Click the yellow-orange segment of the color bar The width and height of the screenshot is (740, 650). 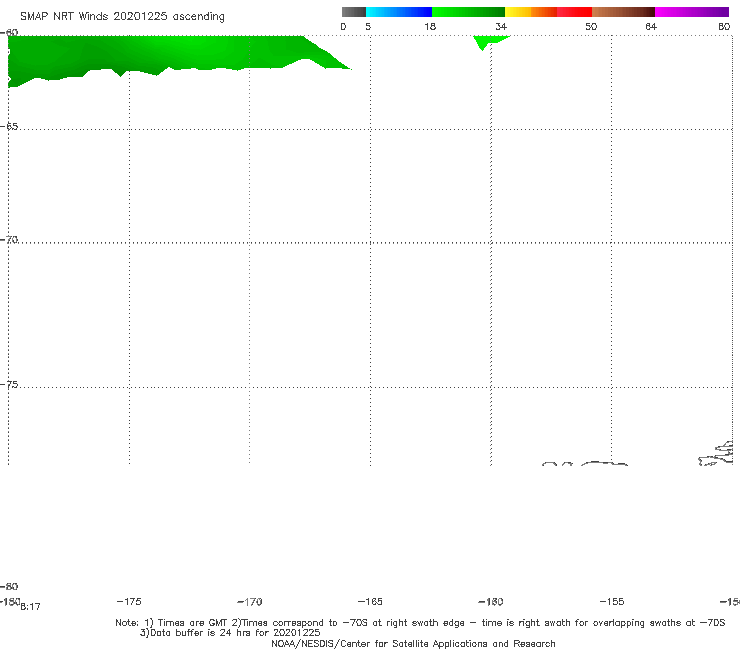pyautogui.click(x=531, y=12)
